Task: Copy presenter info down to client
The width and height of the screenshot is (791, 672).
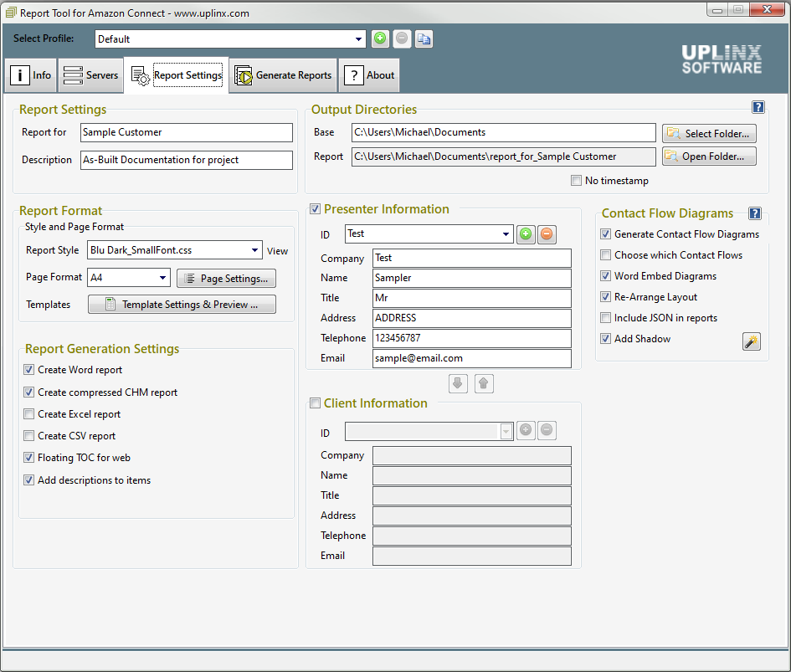Action: point(458,384)
